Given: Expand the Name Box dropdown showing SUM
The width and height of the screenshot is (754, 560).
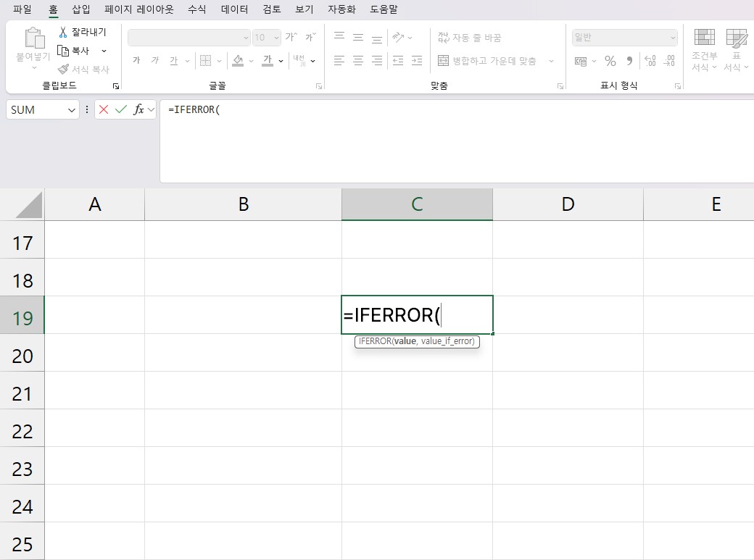Looking at the screenshot, I should (72, 110).
